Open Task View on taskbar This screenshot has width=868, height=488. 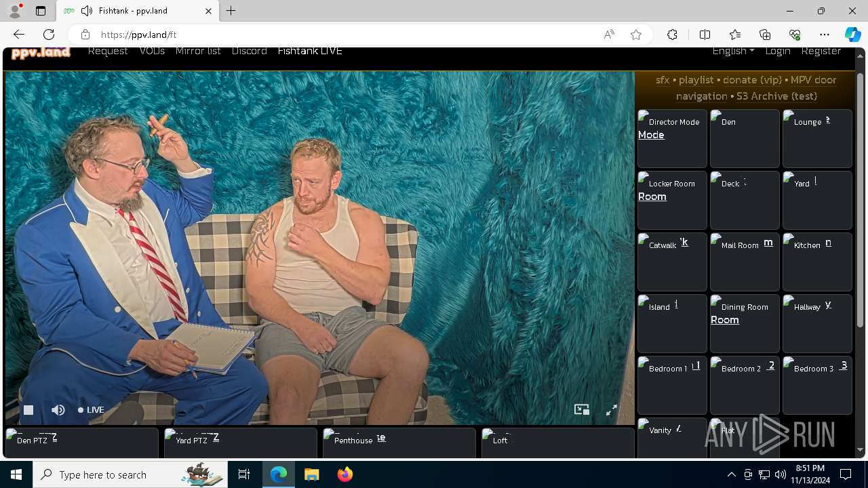(244, 474)
